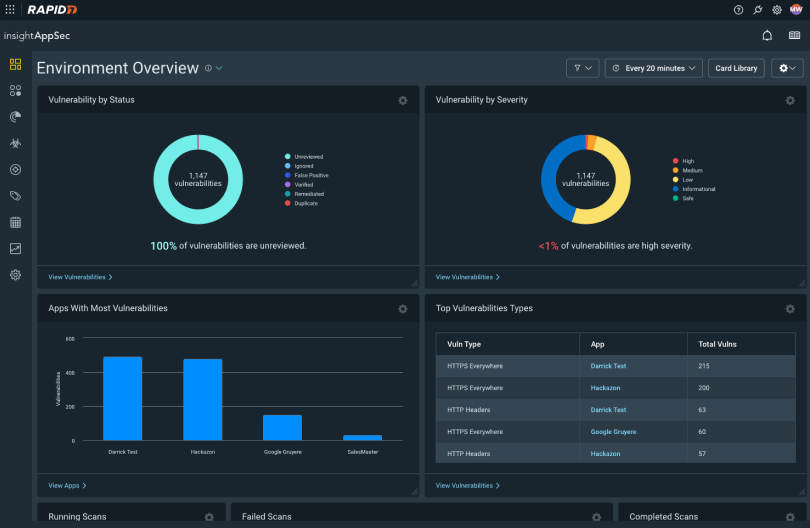Screen dimensions: 810x528
Task: Click resize handle of Vulnerability by Status card
Action: pyautogui.click(x=414, y=283)
